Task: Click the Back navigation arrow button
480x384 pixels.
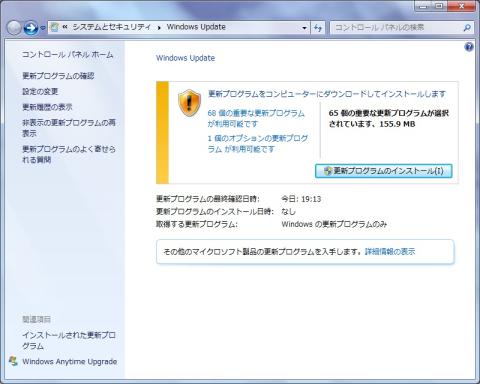Action: [14, 28]
